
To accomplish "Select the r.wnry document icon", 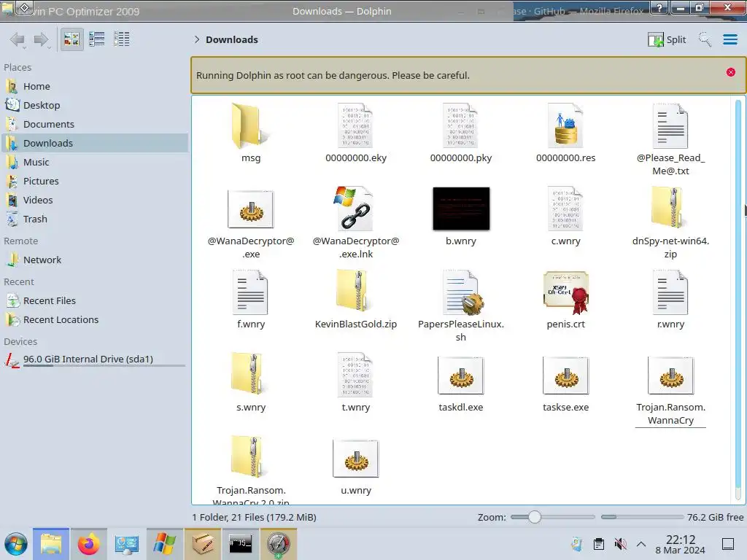I will click(670, 292).
